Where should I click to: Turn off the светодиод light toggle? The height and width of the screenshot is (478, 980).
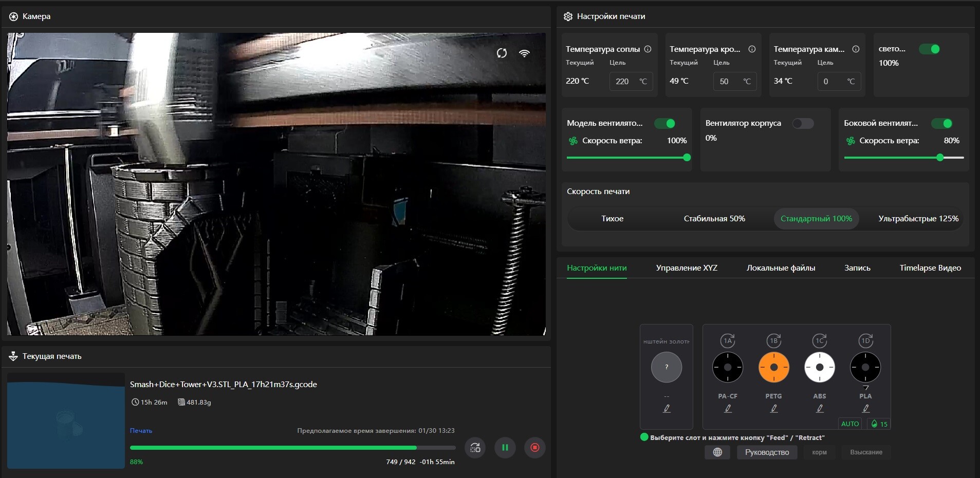929,49
